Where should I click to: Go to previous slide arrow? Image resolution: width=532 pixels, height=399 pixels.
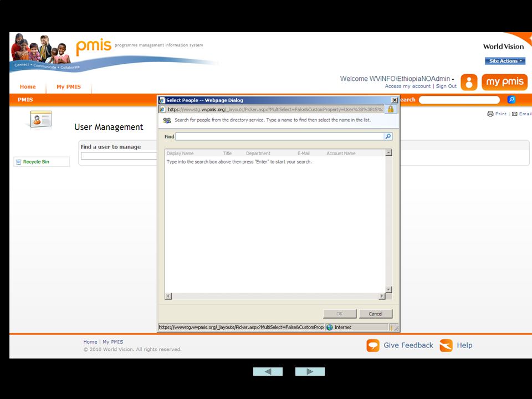click(x=268, y=371)
